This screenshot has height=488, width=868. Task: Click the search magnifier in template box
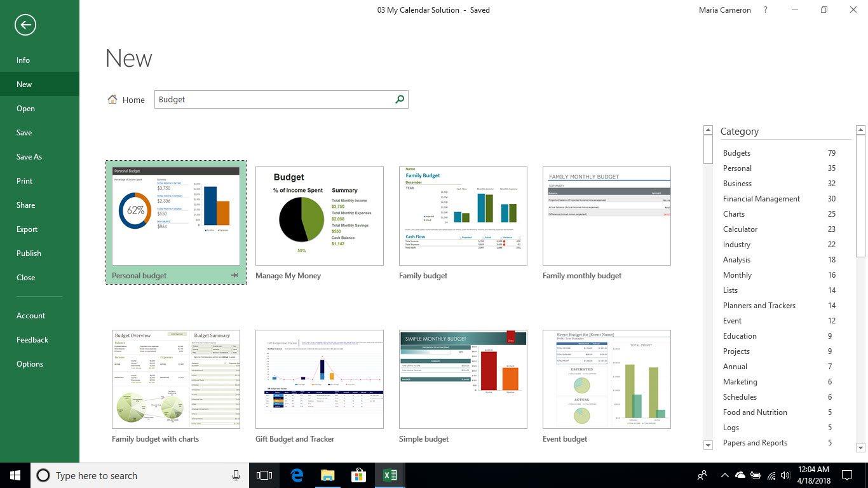pyautogui.click(x=400, y=99)
